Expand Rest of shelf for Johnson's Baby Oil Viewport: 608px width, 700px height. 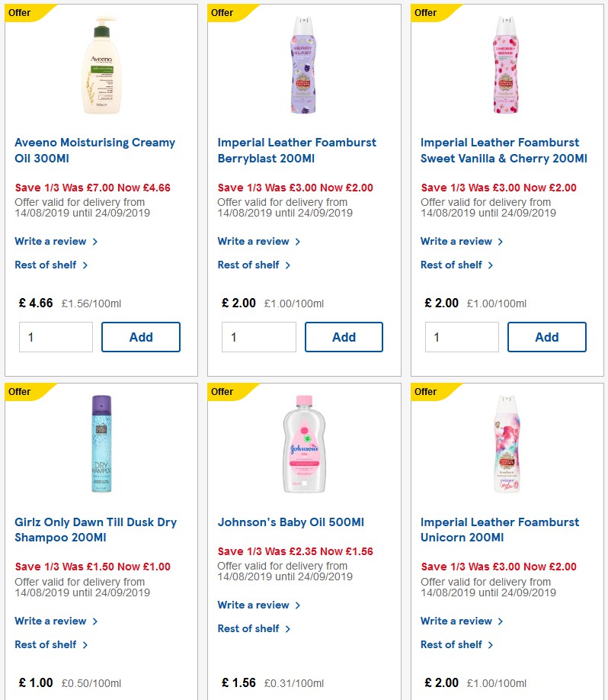click(248, 629)
